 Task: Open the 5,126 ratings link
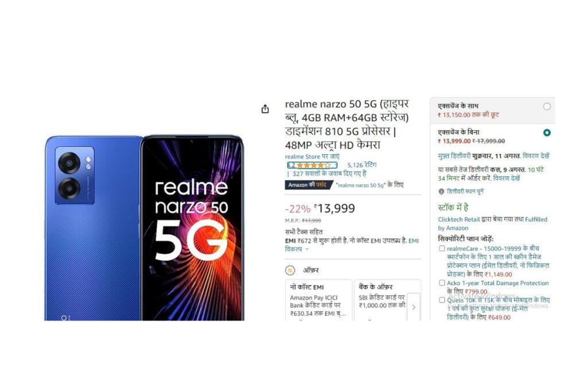[x=362, y=165]
